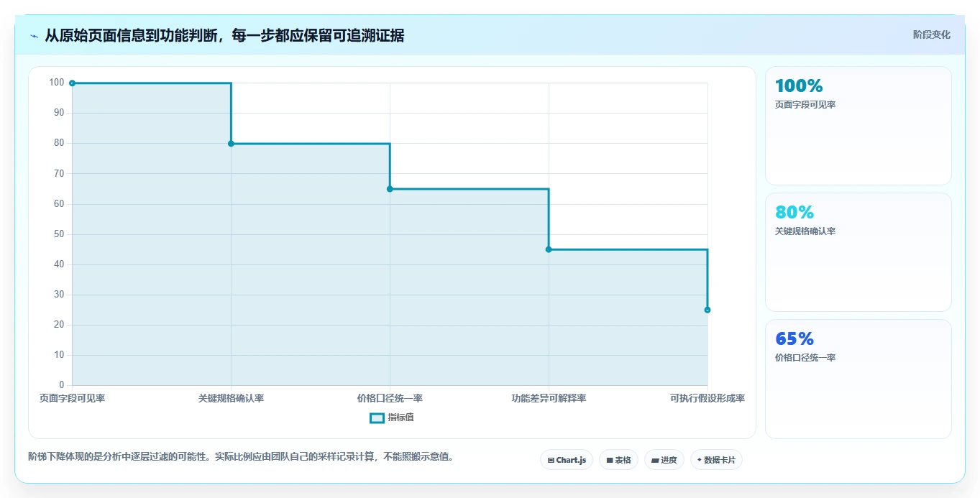Click the data point at value 80

pyautogui.click(x=231, y=143)
